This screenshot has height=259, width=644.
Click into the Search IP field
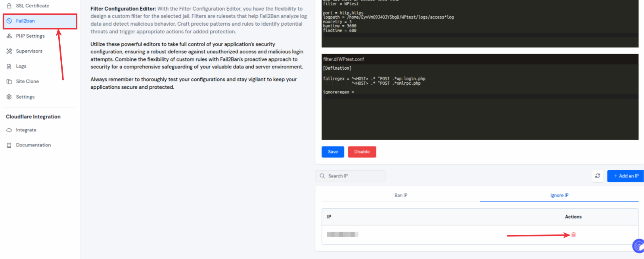[x=351, y=176]
